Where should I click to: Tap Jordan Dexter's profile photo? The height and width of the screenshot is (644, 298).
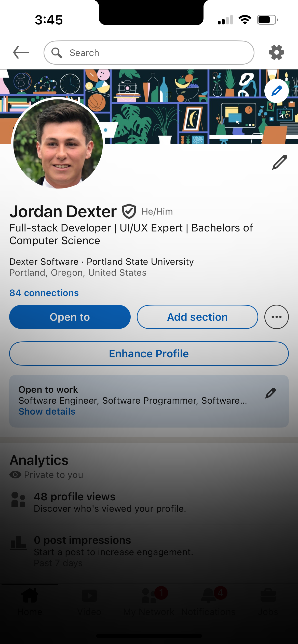click(x=58, y=144)
